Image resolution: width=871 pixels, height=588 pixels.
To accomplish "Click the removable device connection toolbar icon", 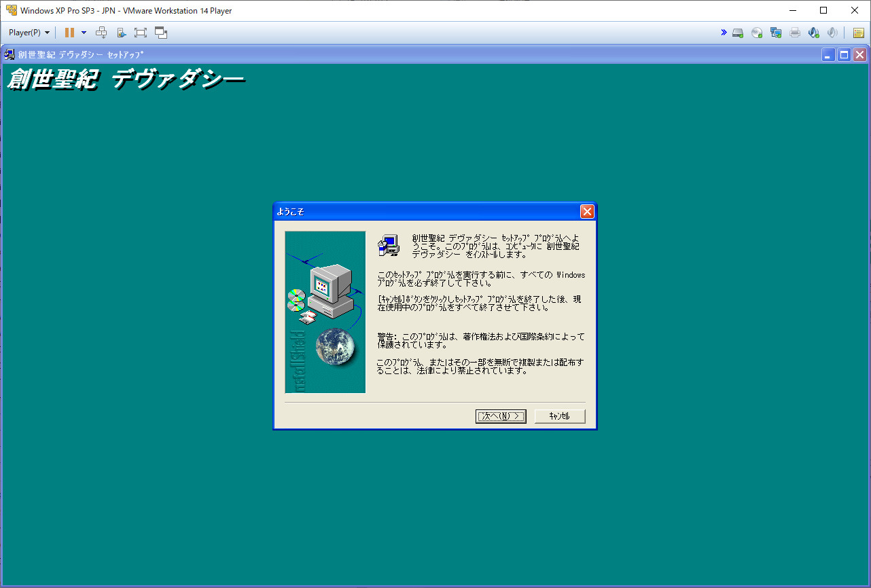I will click(121, 33).
